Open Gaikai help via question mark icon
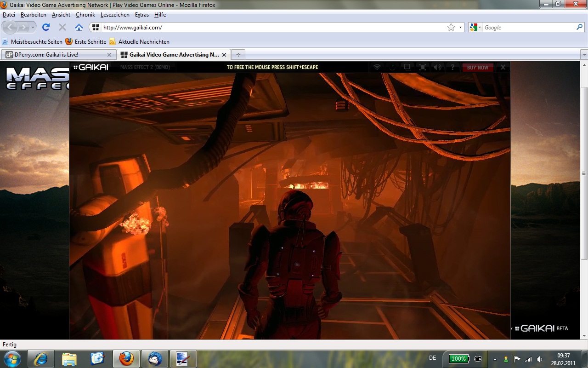Viewport: 588px width, 368px height. click(453, 67)
